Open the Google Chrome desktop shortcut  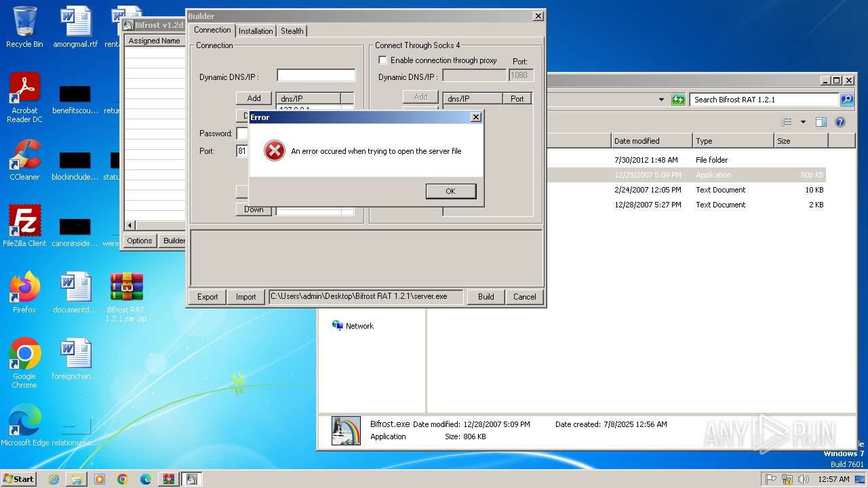24,363
